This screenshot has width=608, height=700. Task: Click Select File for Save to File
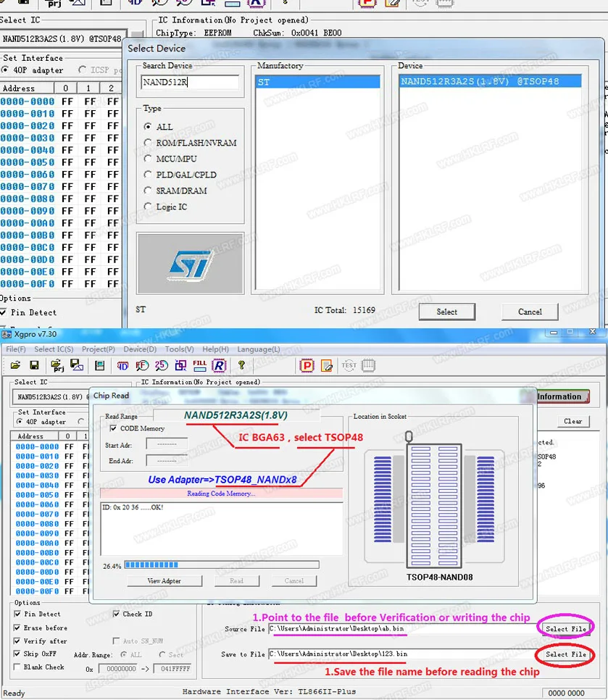pyautogui.click(x=565, y=654)
